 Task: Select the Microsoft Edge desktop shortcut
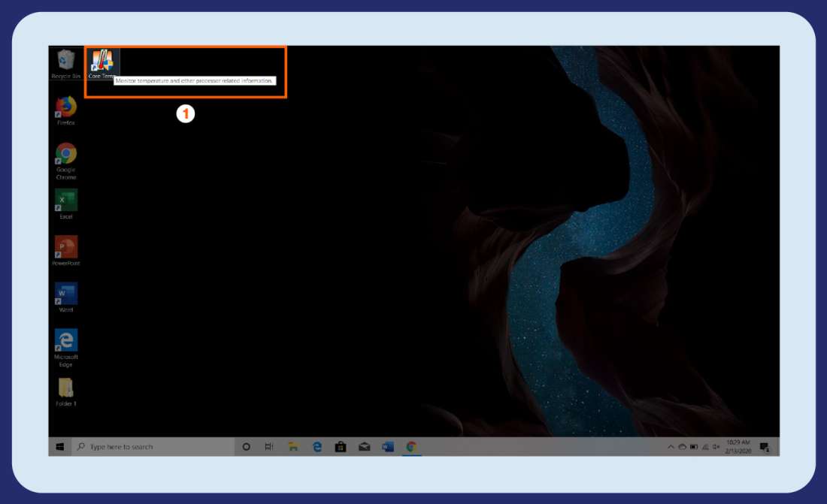66,342
